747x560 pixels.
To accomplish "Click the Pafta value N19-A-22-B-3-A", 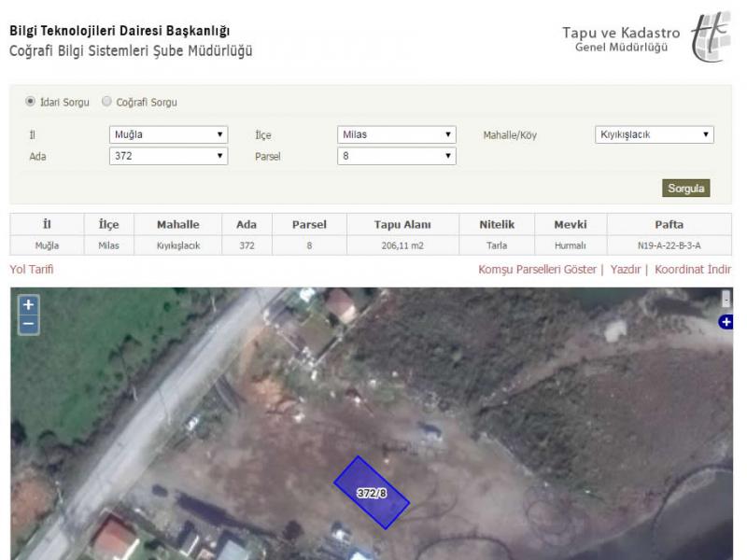I will (669, 245).
